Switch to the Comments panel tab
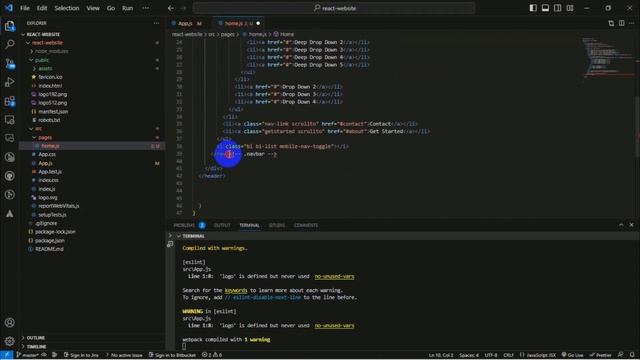640x360 pixels. point(306,225)
